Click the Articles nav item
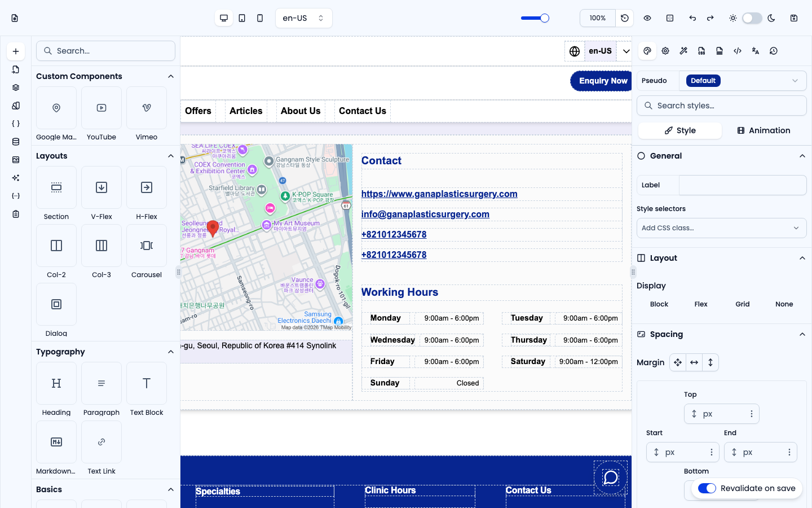The height and width of the screenshot is (508, 812). [246, 111]
